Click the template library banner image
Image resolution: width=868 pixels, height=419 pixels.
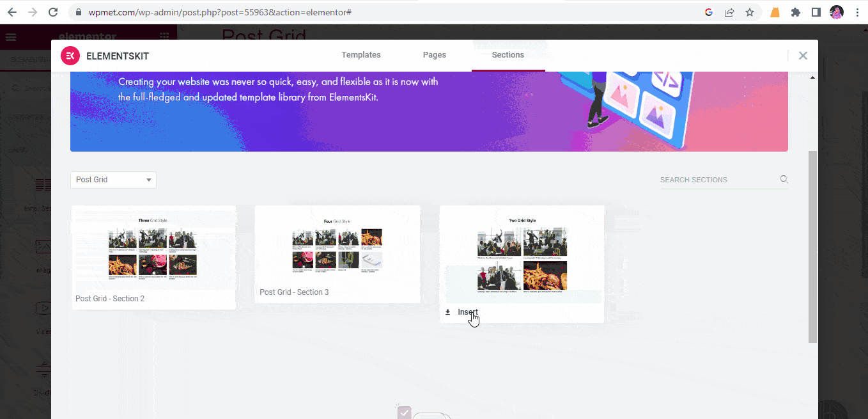(x=429, y=111)
